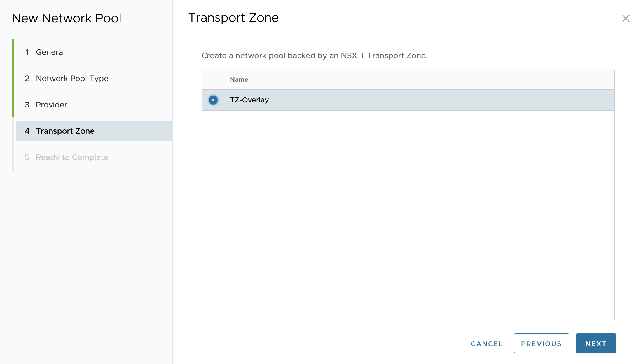Select the TZ-Overlay radio button
The width and height of the screenshot is (641, 364).
tap(213, 100)
